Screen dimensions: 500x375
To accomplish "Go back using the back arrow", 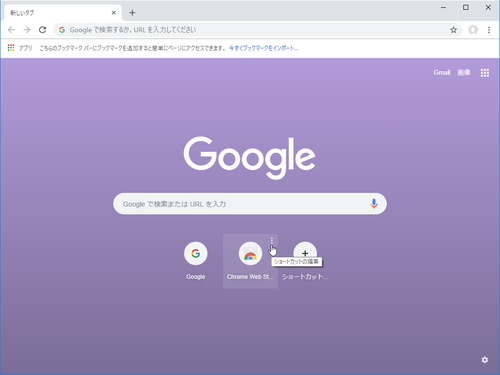I will (11, 30).
